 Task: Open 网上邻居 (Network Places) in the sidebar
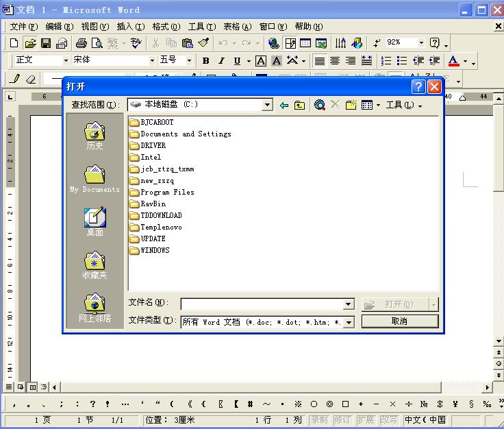[94, 308]
